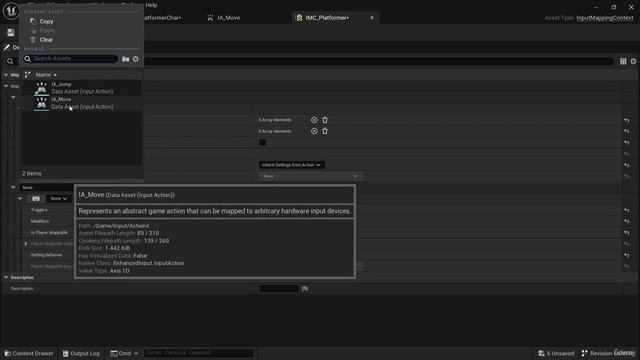Collapse the None mapping row arrow
This screenshot has width=640, height=360.
[x=13, y=187]
